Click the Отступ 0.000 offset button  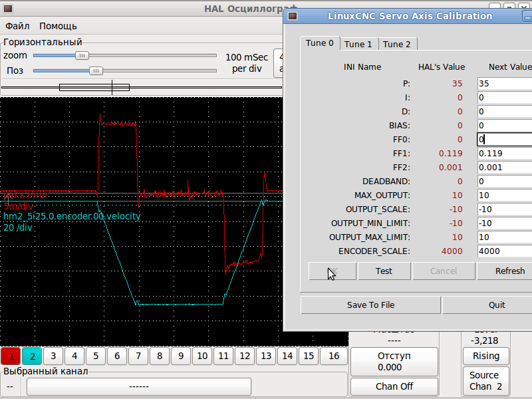394,362
